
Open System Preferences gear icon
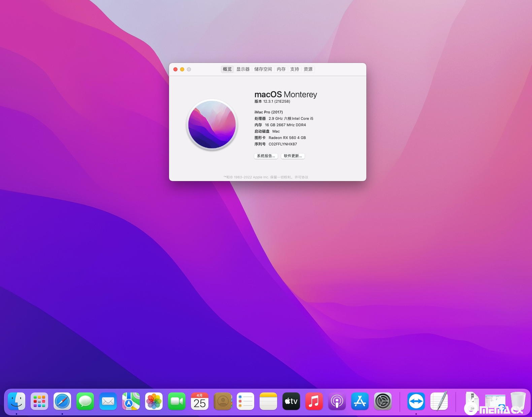pyautogui.click(x=383, y=401)
